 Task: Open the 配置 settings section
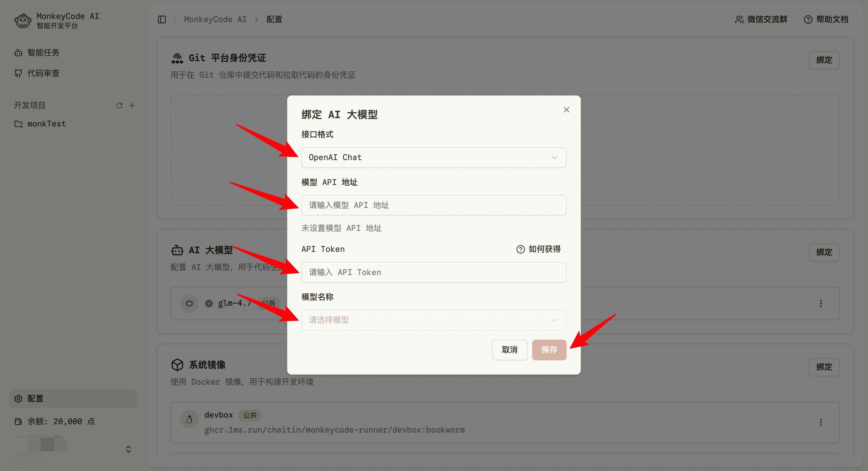pos(35,399)
